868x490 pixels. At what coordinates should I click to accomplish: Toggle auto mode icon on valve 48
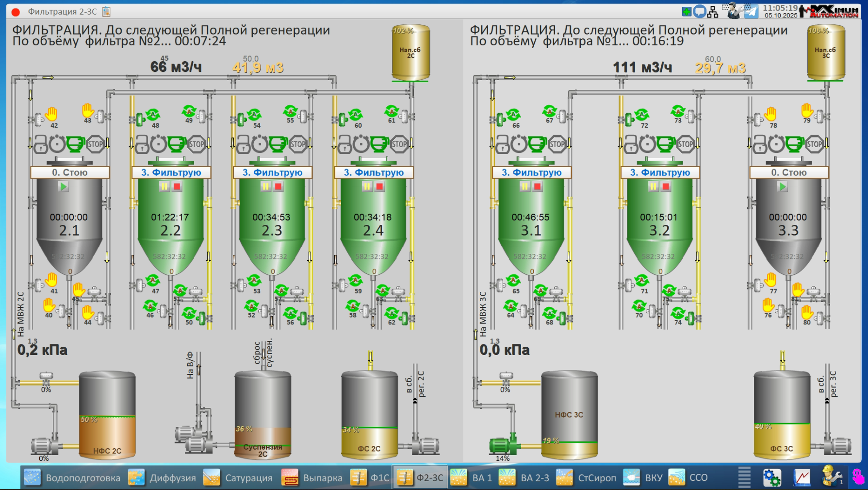153,115
